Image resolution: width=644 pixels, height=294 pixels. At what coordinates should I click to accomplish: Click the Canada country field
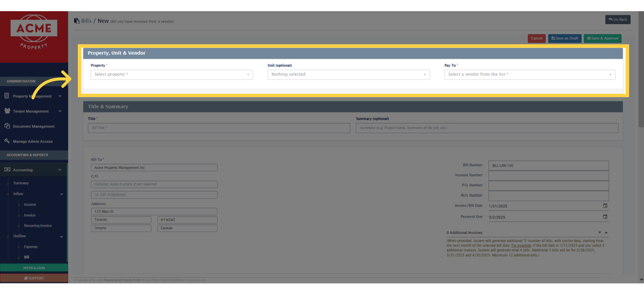[187, 228]
